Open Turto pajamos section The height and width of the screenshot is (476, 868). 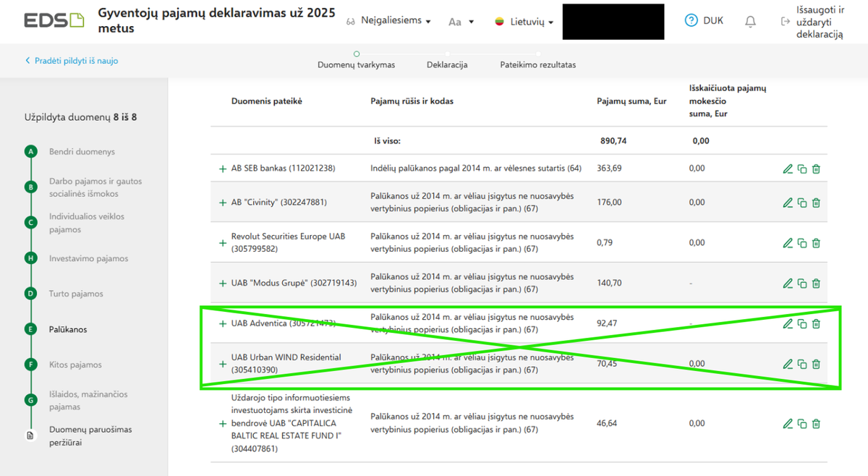(76, 294)
